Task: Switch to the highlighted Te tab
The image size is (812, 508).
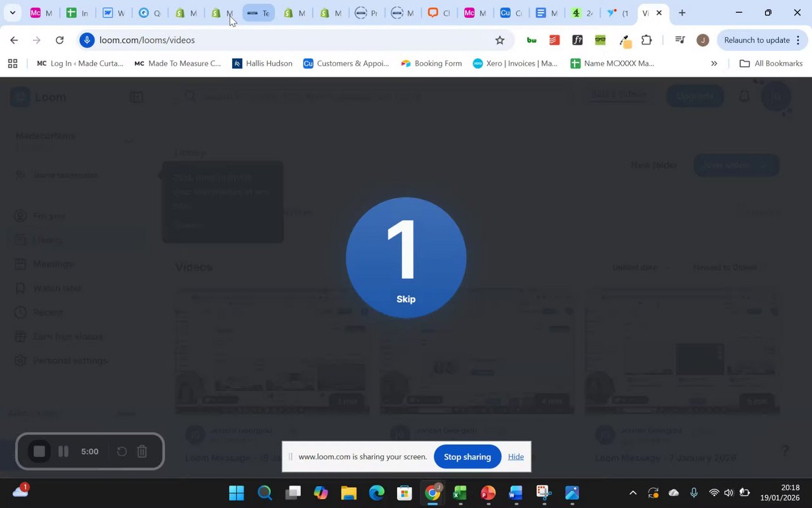Action: pos(258,13)
